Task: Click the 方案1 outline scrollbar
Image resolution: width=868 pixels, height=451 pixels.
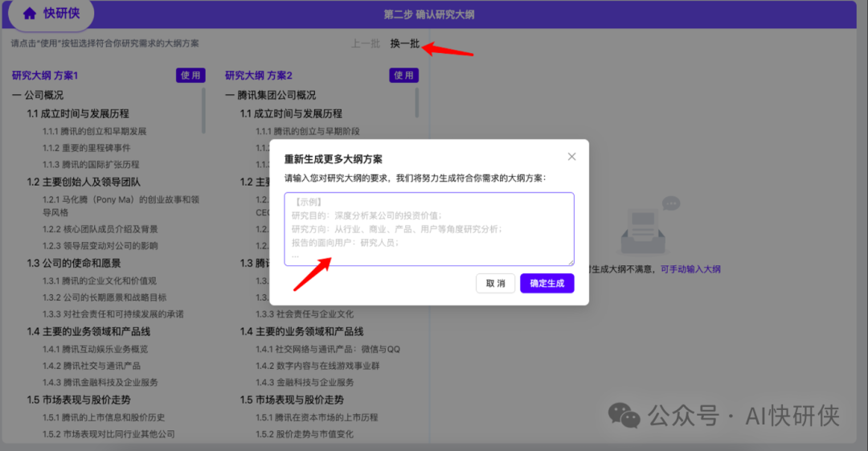Action: point(203,110)
